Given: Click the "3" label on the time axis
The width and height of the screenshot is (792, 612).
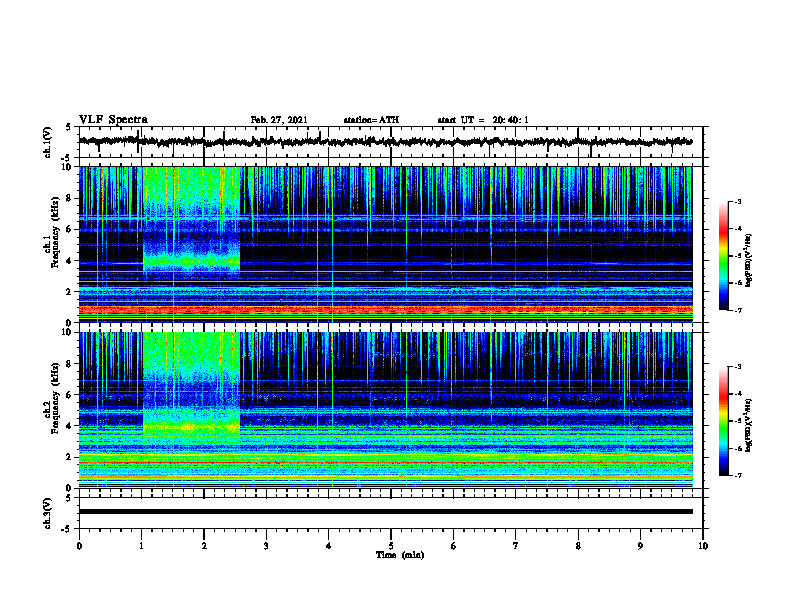Looking at the screenshot, I should [266, 546].
